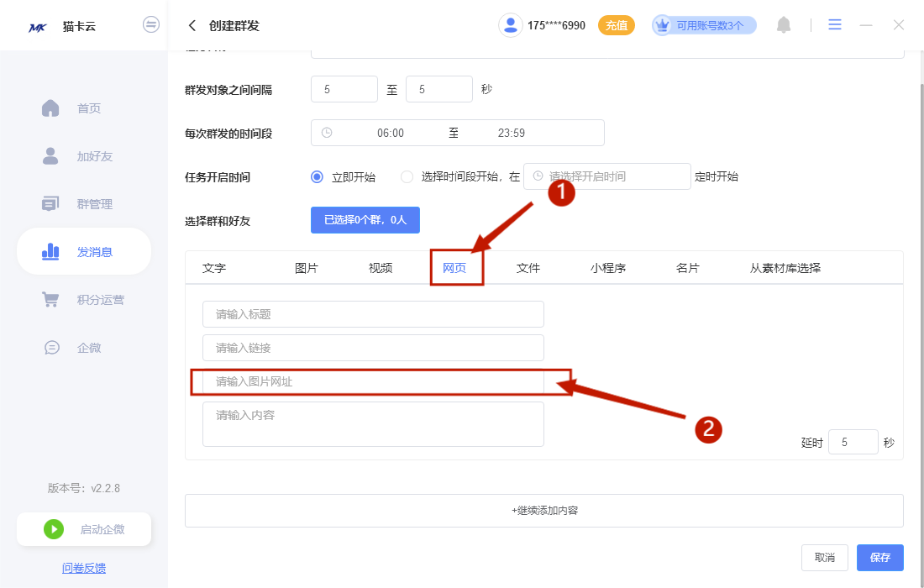Open the 问卷反馈 link

(x=84, y=568)
